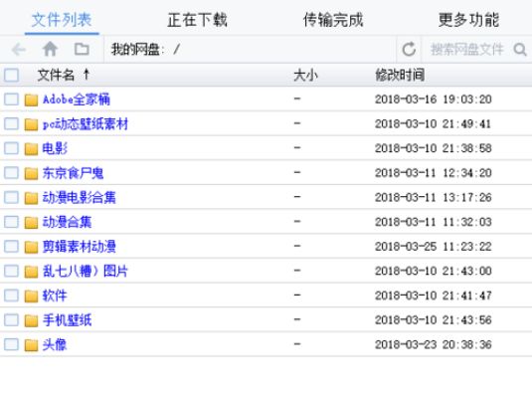The image size is (532, 397).
Task: Click the search magnifier icon
Action: click(519, 50)
